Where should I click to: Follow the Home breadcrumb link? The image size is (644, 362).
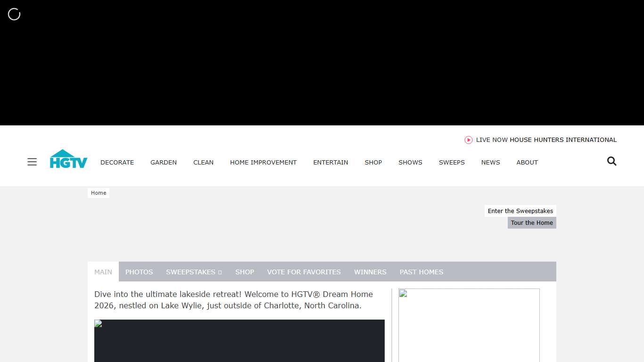tap(99, 193)
